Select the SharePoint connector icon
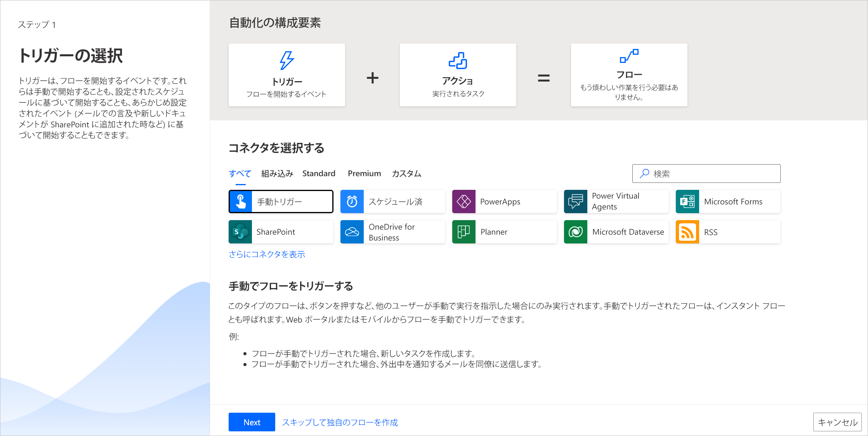 240,232
